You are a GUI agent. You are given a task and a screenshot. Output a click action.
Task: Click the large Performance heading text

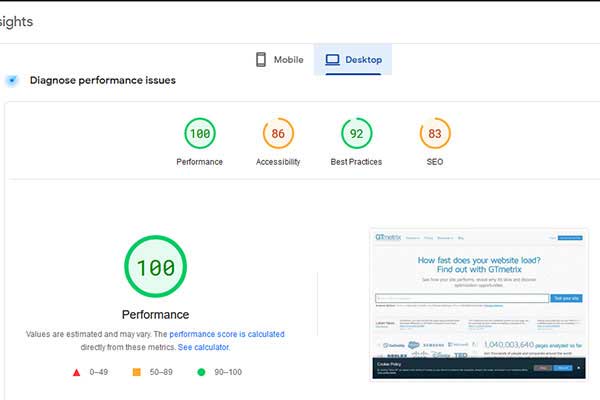[155, 315]
